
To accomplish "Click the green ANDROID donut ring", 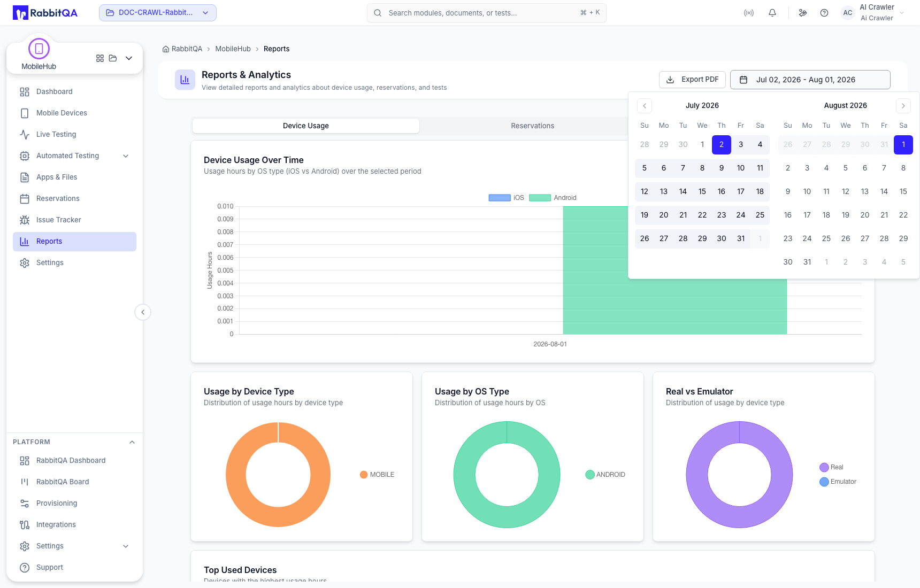I will [x=464, y=475].
